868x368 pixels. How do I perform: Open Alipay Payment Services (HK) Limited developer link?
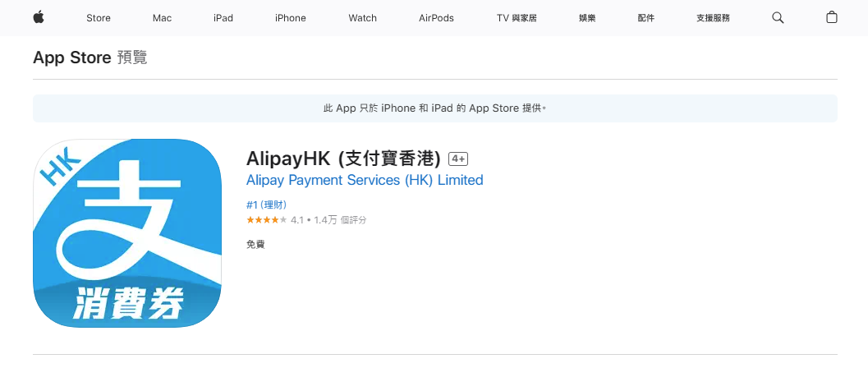[x=365, y=180]
